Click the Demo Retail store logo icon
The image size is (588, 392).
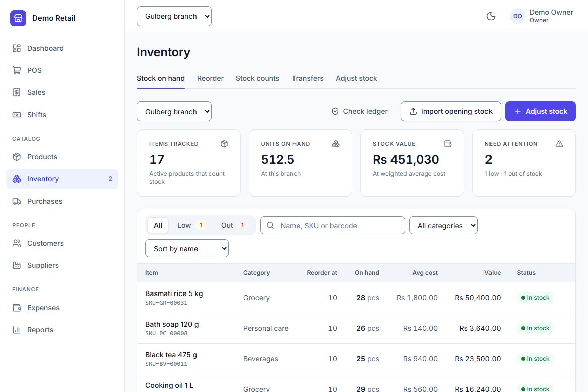click(x=18, y=18)
